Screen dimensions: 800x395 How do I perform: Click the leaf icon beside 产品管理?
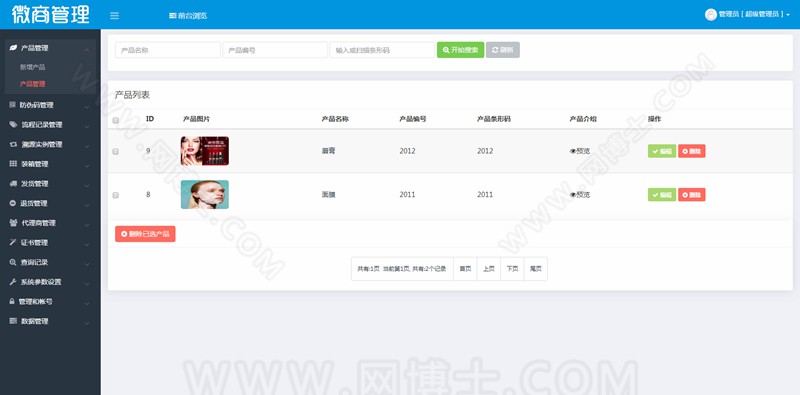click(13, 48)
